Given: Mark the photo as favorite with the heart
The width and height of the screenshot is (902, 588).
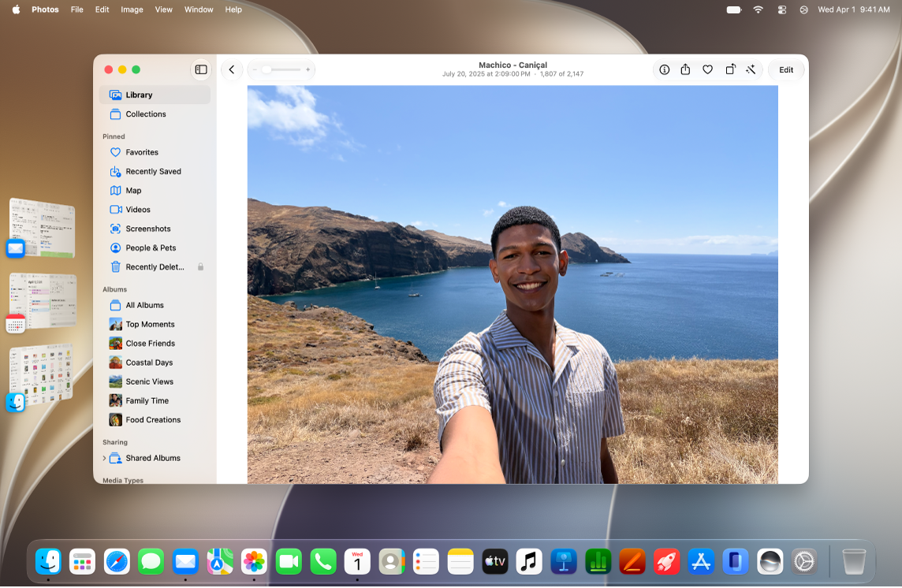Looking at the screenshot, I should [x=707, y=69].
